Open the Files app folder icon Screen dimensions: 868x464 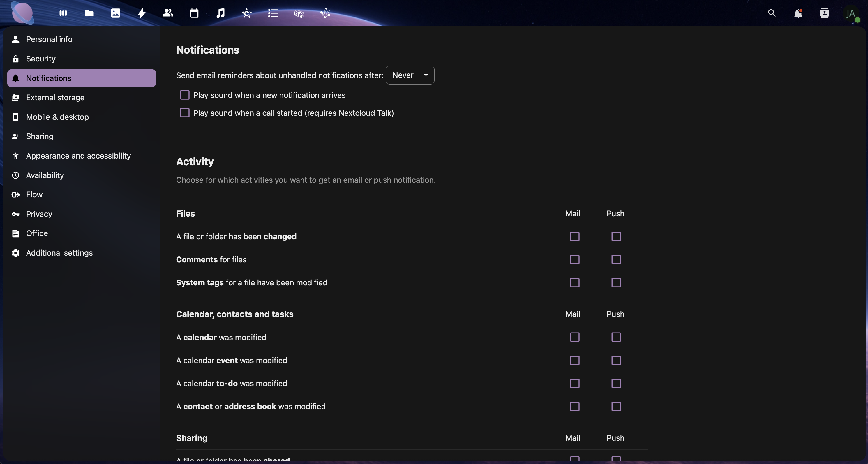pos(89,13)
